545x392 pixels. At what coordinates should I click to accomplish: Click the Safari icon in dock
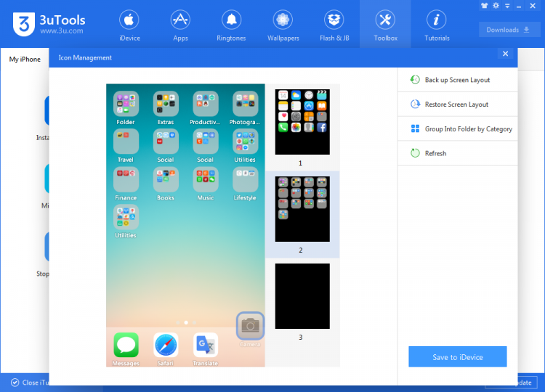[x=166, y=349]
